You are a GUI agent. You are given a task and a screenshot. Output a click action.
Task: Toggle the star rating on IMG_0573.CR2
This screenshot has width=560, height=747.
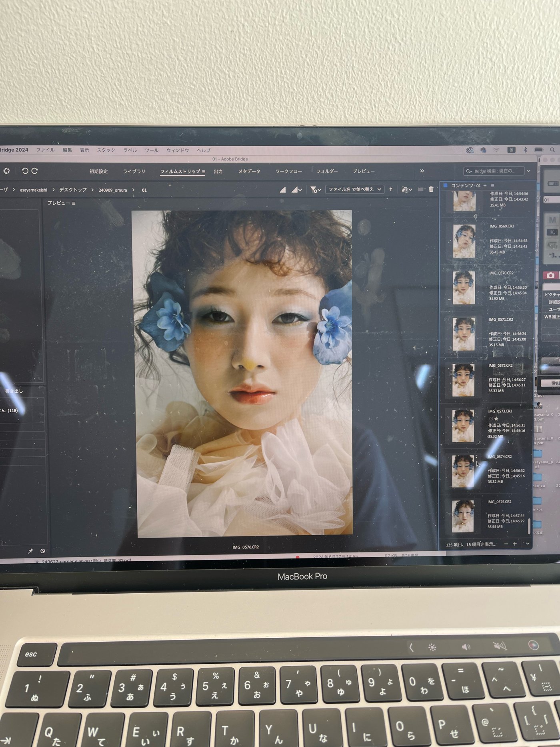tap(496, 418)
